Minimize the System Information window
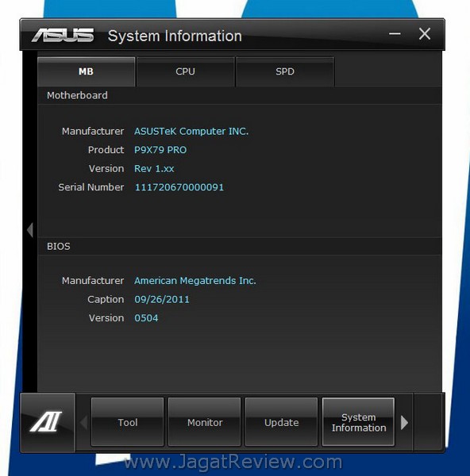This screenshot has width=470, height=476. click(x=395, y=33)
